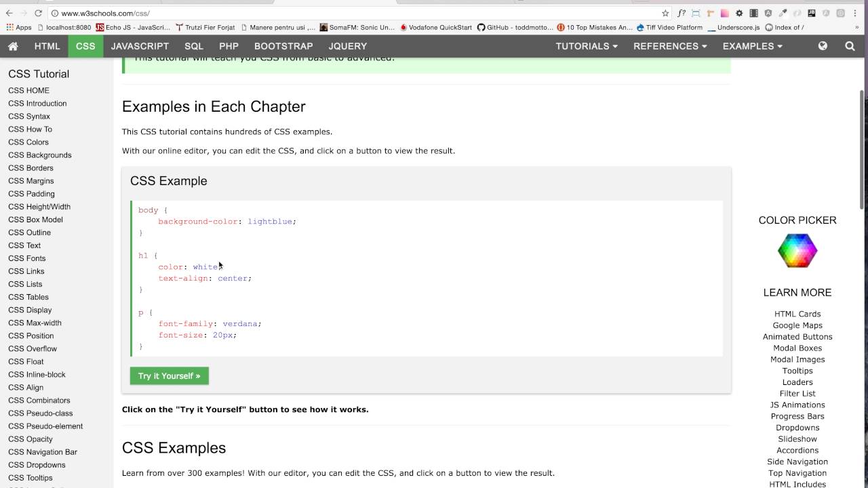Open the SomaFM bookmark
The width and height of the screenshot is (868, 488).
[357, 27]
